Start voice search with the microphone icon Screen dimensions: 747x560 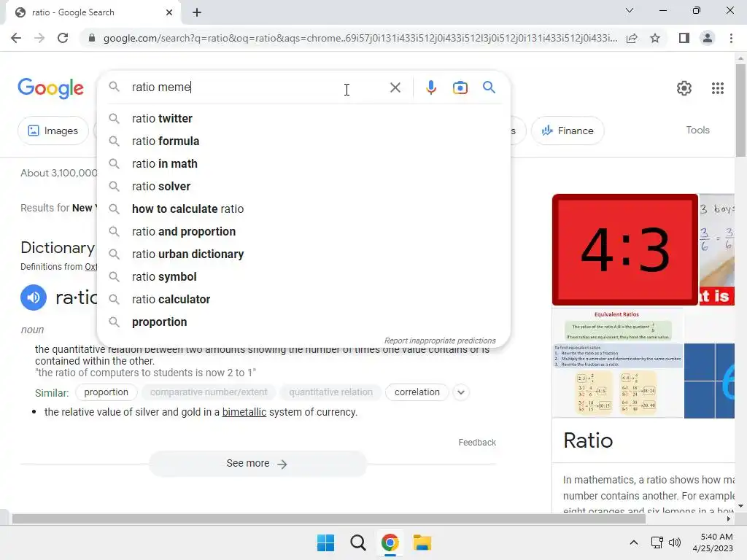click(430, 87)
